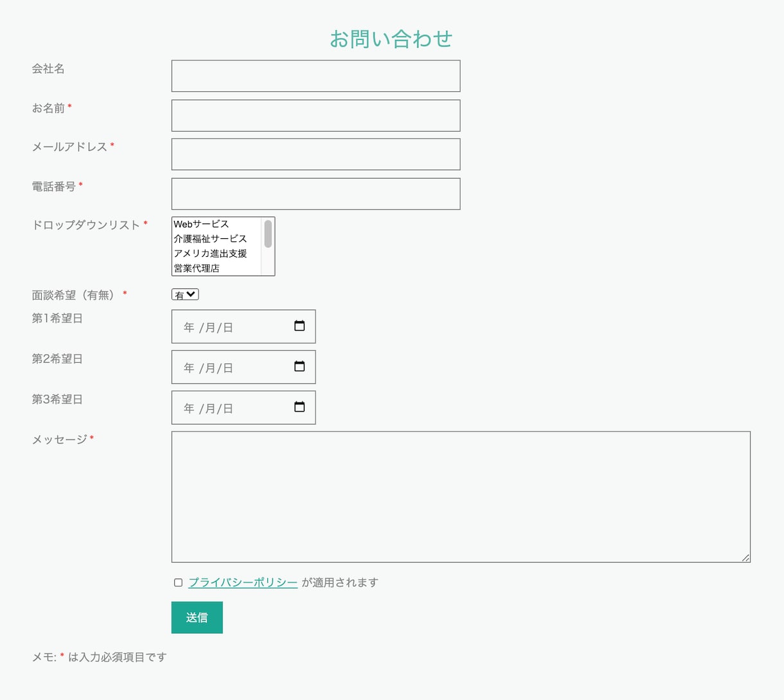Open the プライバシーポリシー link
Viewport: 784px width, 700px height.
[x=243, y=582]
